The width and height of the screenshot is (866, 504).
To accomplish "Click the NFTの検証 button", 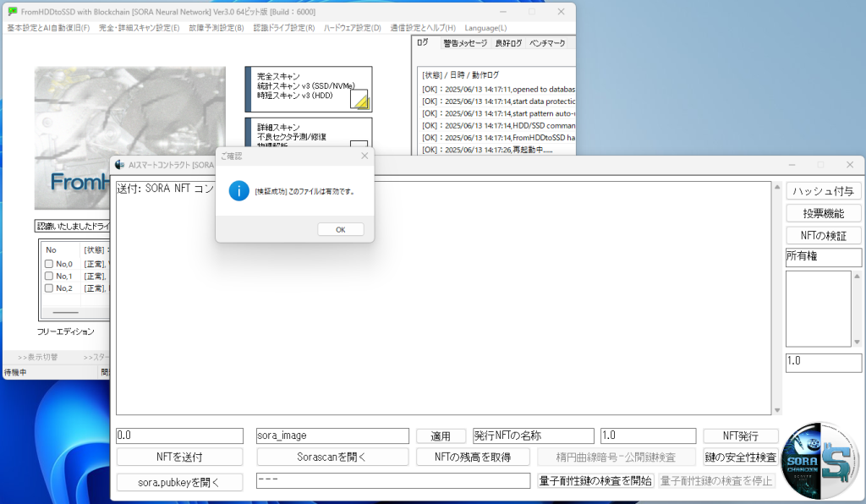I will [x=824, y=236].
